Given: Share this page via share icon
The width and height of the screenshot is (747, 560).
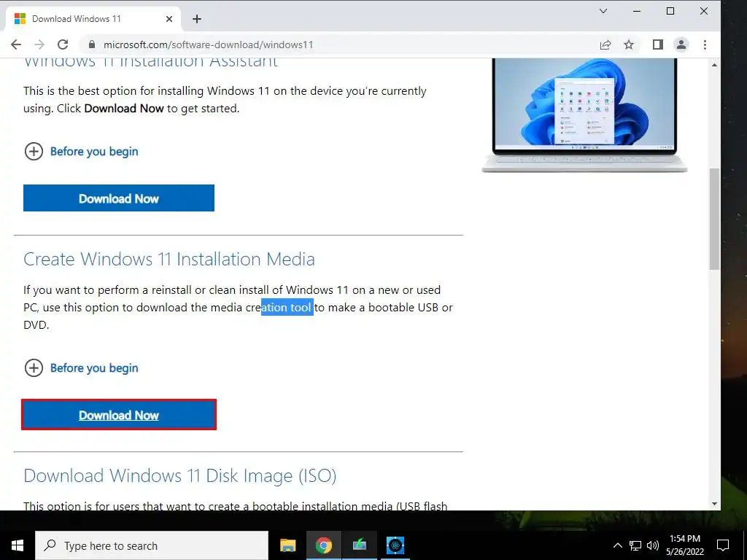Looking at the screenshot, I should (x=605, y=44).
